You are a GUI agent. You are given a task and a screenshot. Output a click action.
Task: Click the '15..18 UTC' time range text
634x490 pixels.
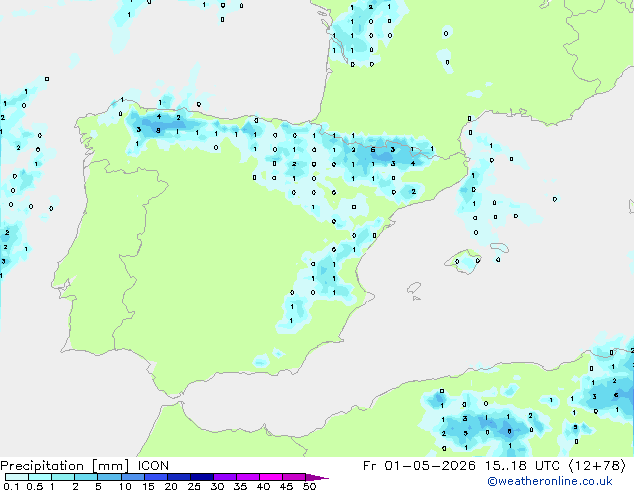pos(522,466)
